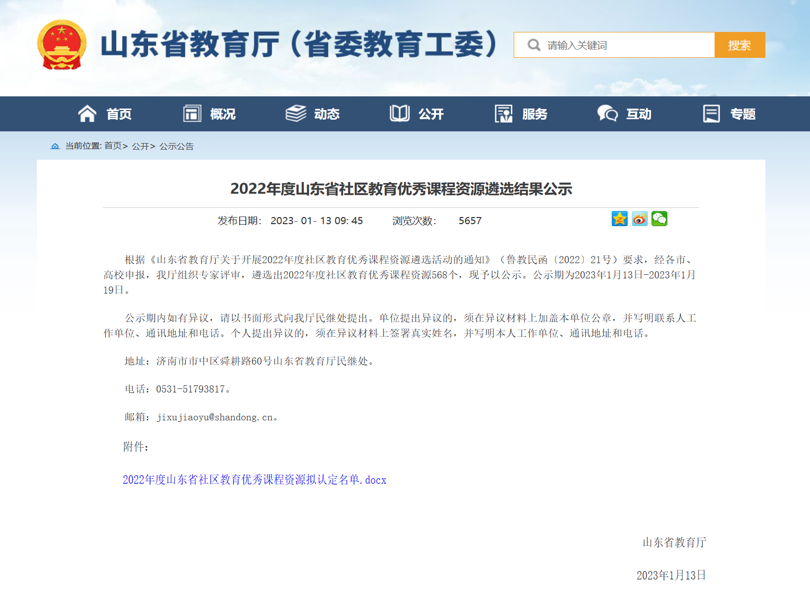Click the 附件: label

click(136, 447)
